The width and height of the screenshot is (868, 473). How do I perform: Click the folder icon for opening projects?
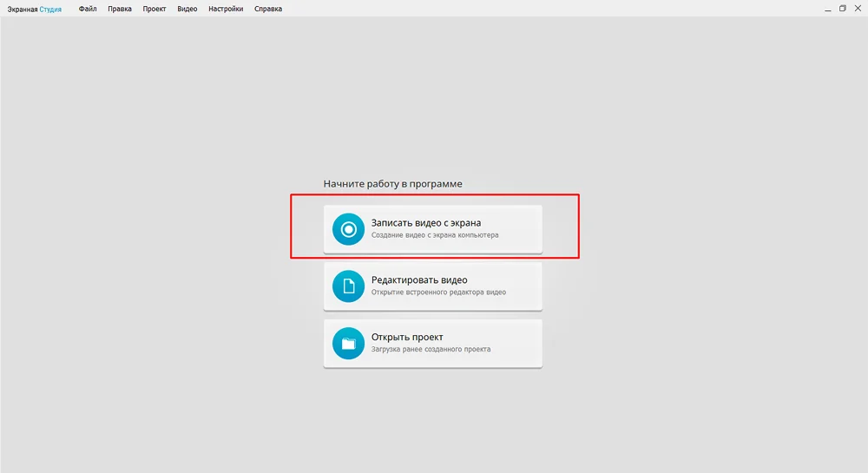[x=348, y=344]
